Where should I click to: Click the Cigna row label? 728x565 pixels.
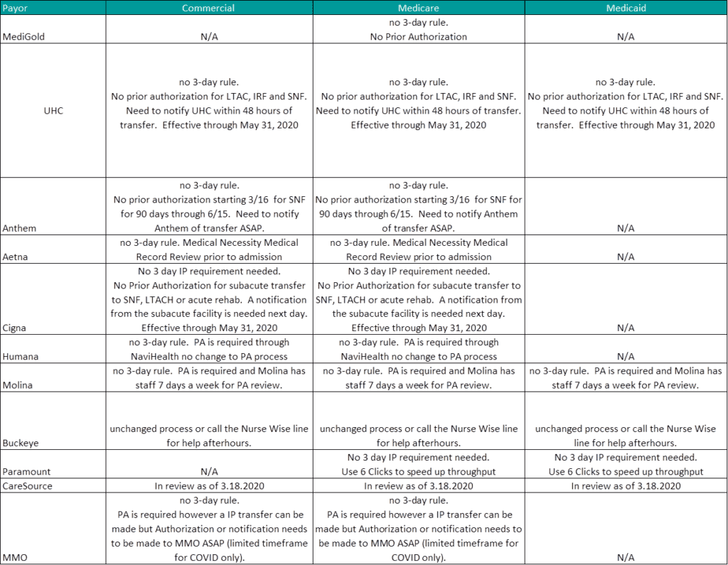click(17, 328)
